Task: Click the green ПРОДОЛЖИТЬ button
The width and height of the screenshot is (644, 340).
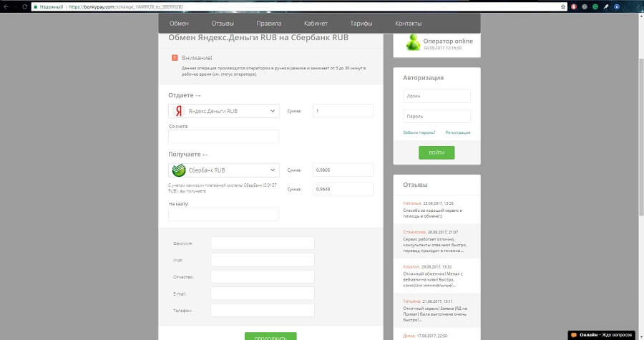Action: tap(270, 336)
